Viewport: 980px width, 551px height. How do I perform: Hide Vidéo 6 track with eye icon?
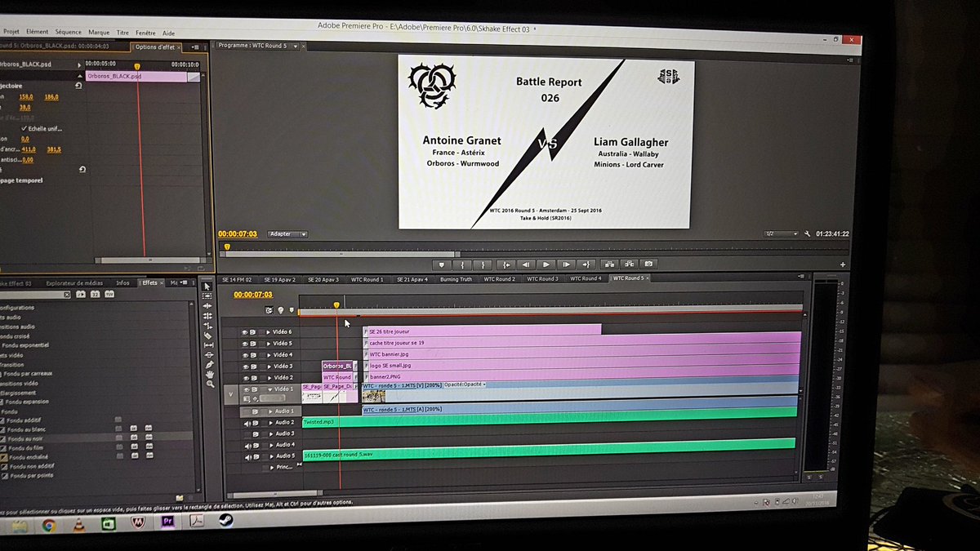click(244, 332)
